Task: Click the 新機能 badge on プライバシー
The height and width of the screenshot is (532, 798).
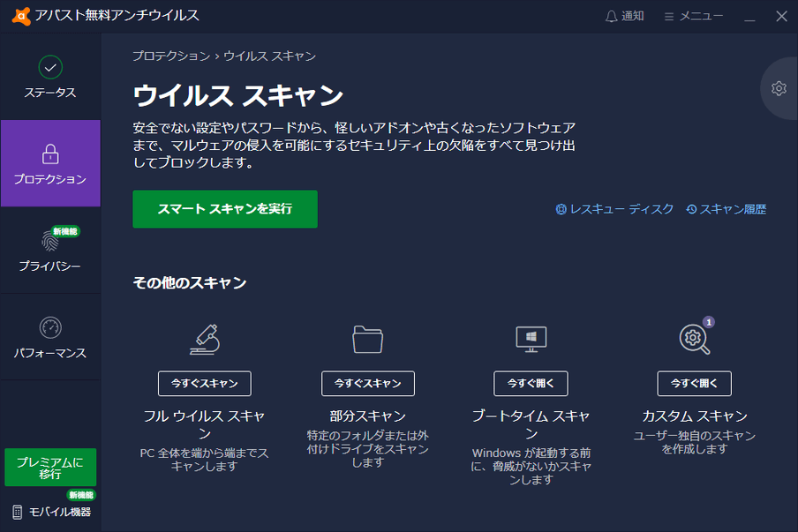Action: (65, 231)
